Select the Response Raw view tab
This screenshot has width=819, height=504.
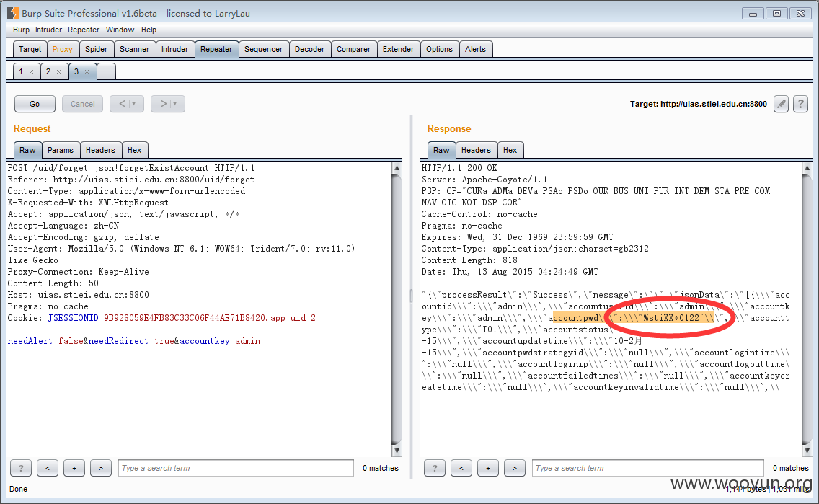pyautogui.click(x=441, y=150)
